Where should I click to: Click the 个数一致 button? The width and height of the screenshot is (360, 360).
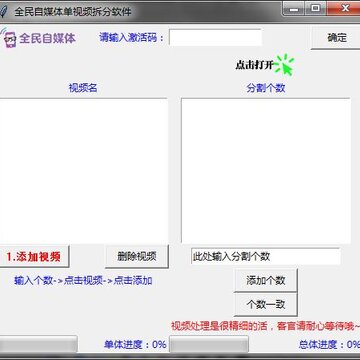pos(266,304)
